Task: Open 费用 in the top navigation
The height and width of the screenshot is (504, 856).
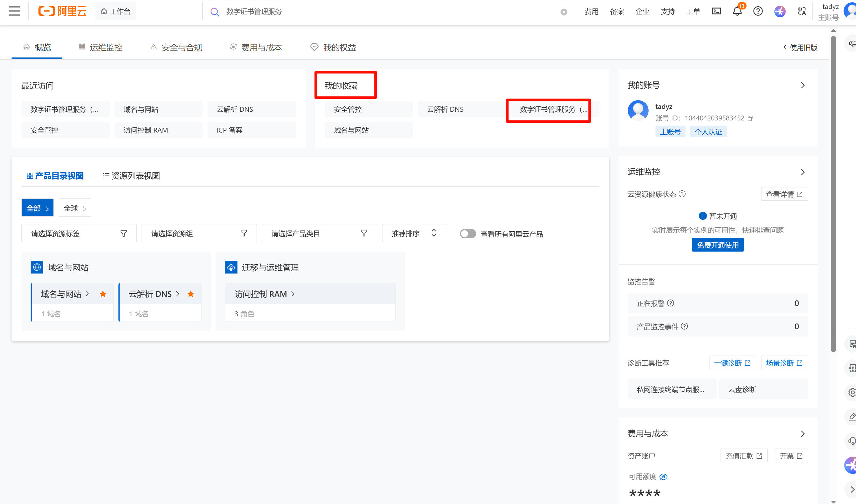Action: point(591,12)
